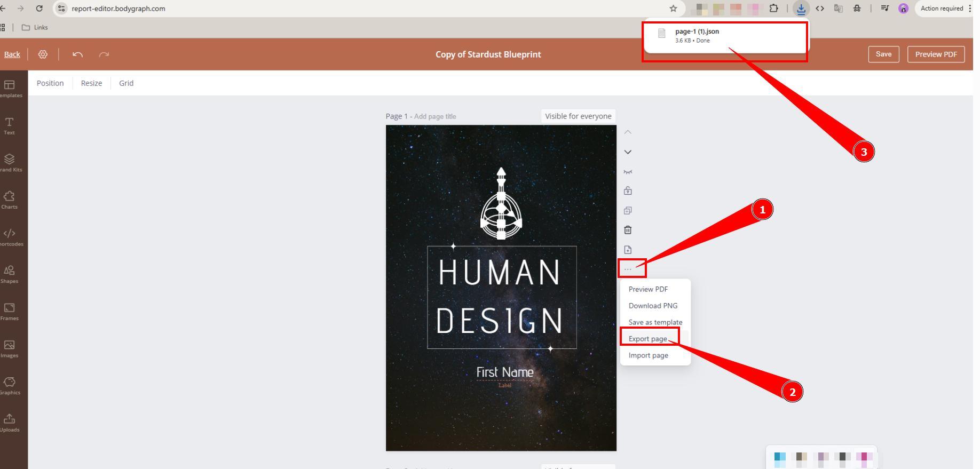The width and height of the screenshot is (980, 469).
Task: Delete page with the trash icon
Action: click(x=628, y=230)
